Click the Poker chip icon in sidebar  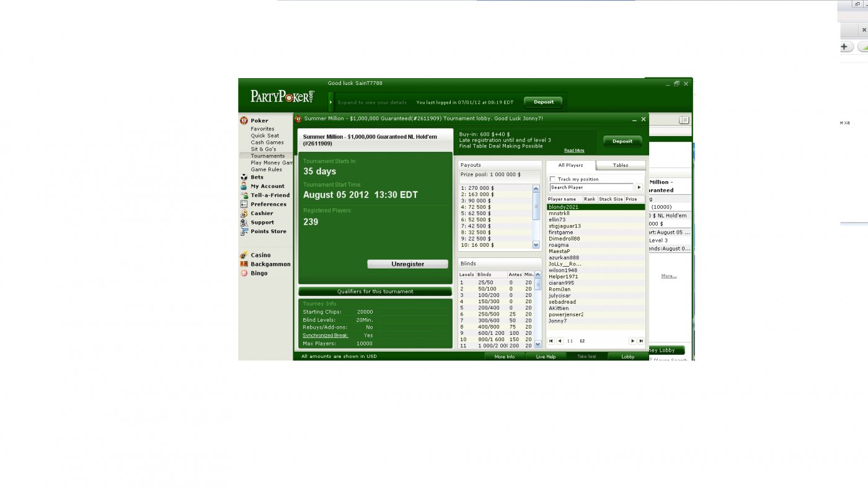[x=244, y=121]
